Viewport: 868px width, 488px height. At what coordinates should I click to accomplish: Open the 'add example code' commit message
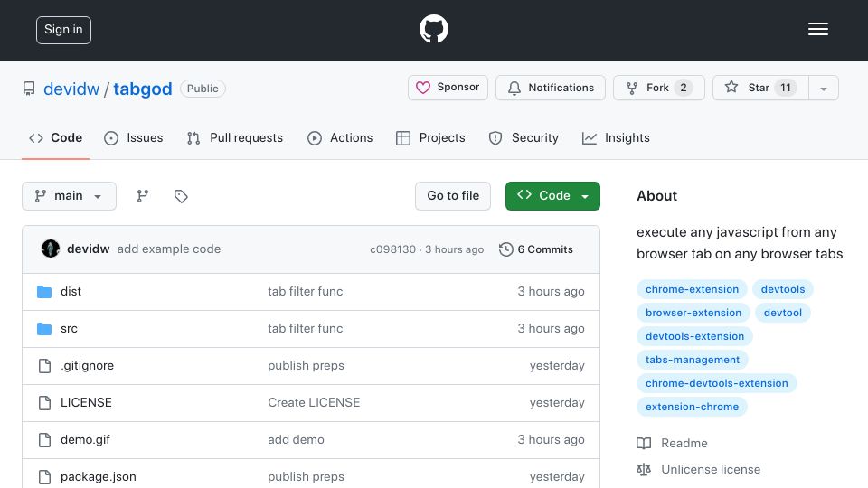(169, 249)
